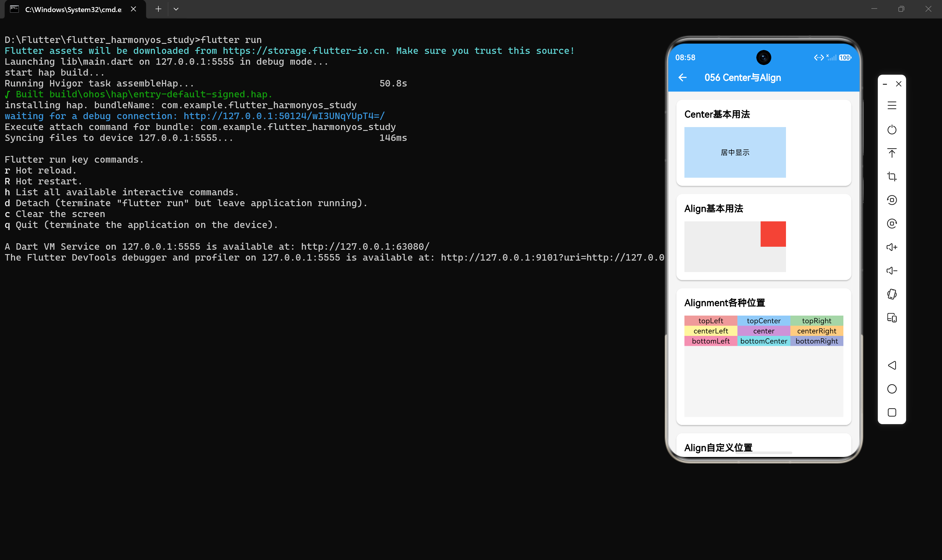Tap the bottomRight alignment cell
The width and height of the screenshot is (942, 560).
[x=817, y=341]
